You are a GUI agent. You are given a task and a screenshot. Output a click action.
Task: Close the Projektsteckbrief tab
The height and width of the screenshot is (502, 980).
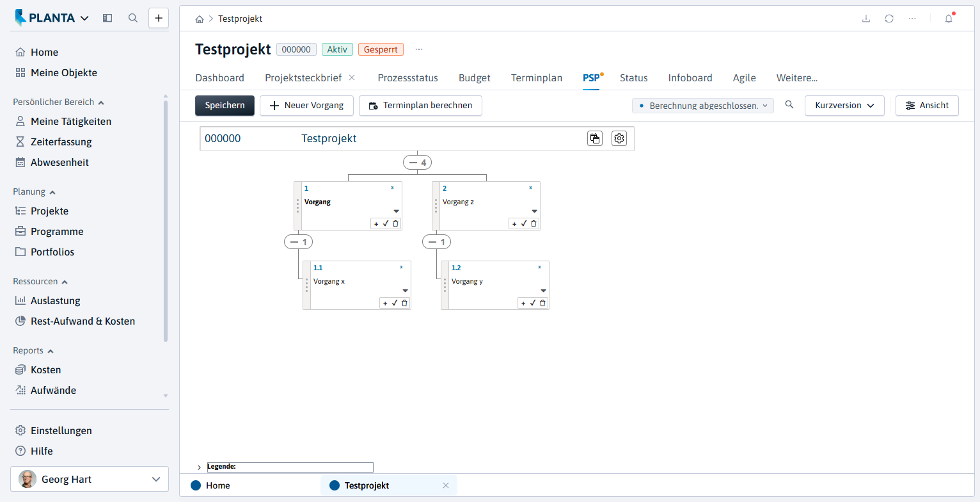tap(352, 77)
